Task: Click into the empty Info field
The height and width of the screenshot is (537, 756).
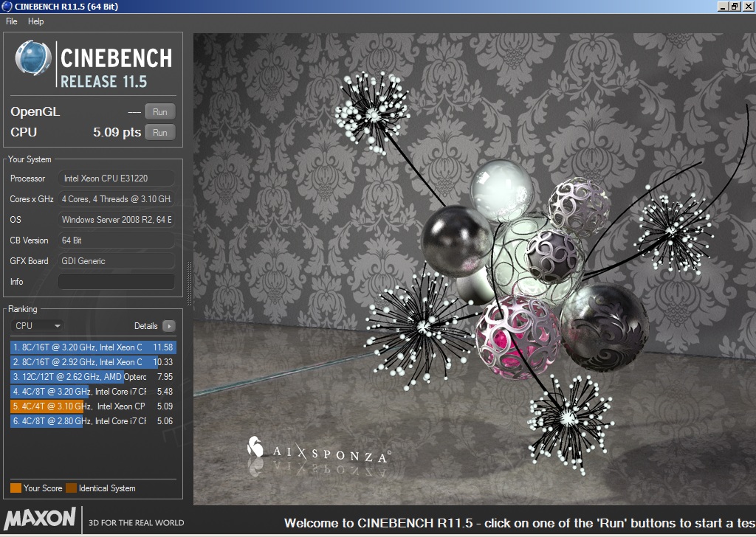Action: point(116,282)
